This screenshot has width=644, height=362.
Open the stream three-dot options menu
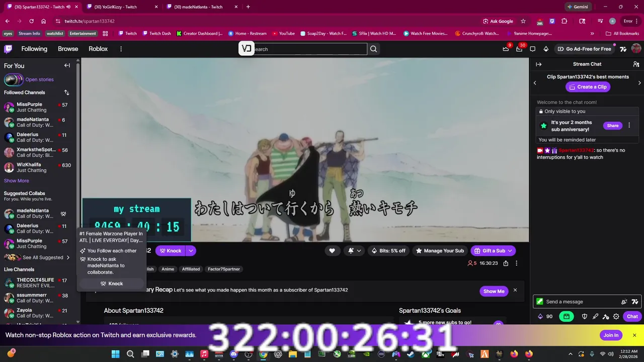pyautogui.click(x=516, y=263)
